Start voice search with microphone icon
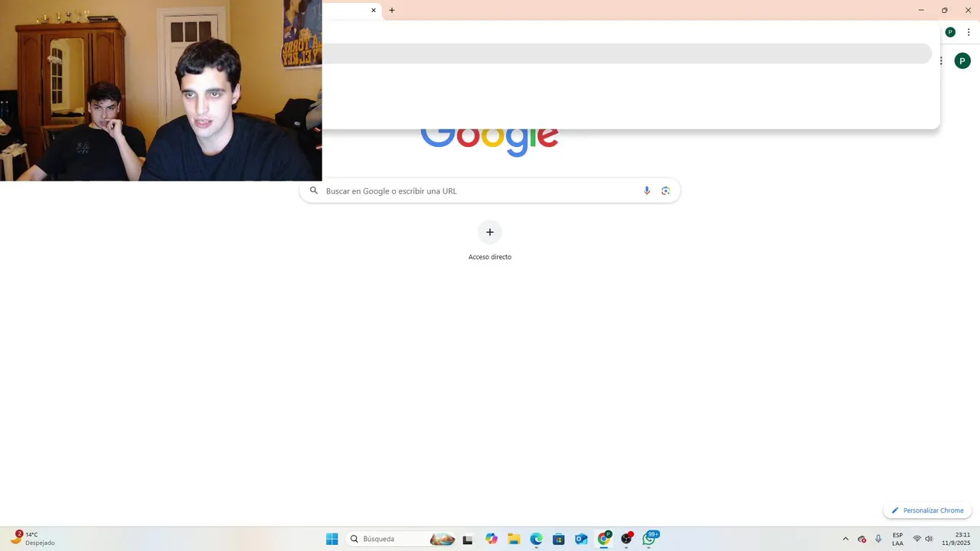 point(647,191)
